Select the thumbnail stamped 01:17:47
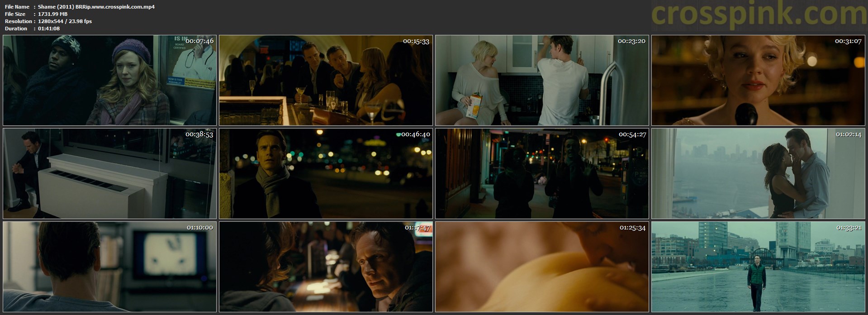Image resolution: width=868 pixels, height=315 pixels. (x=326, y=267)
